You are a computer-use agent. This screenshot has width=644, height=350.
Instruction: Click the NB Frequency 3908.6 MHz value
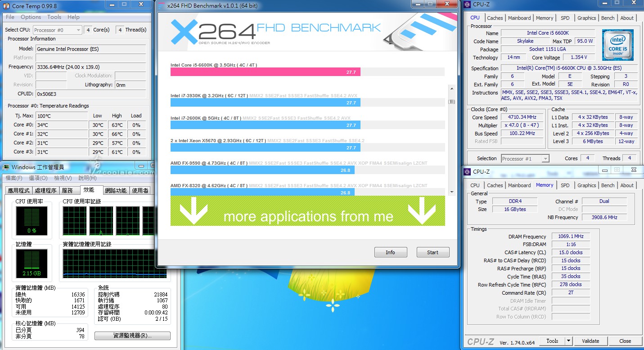pyautogui.click(x=604, y=217)
